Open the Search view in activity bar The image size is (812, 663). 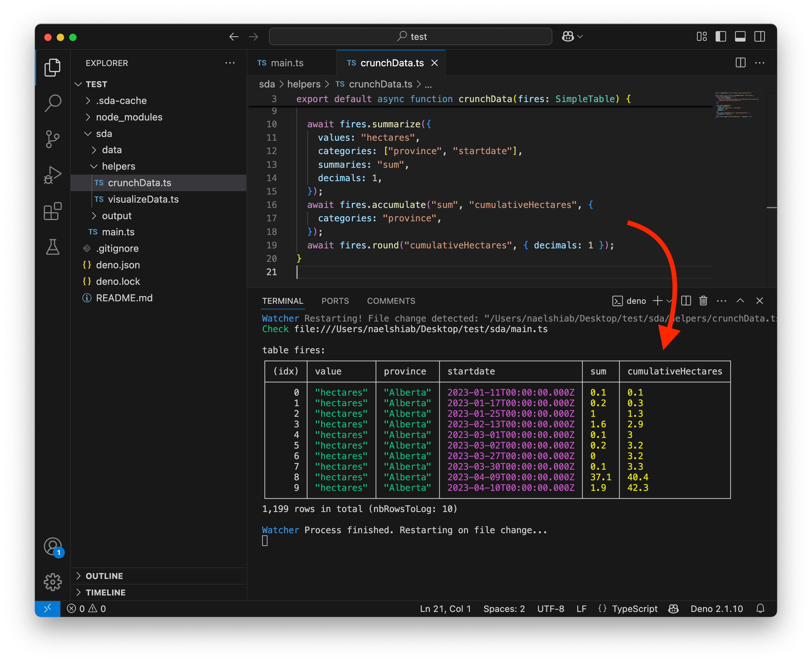pos(53,103)
